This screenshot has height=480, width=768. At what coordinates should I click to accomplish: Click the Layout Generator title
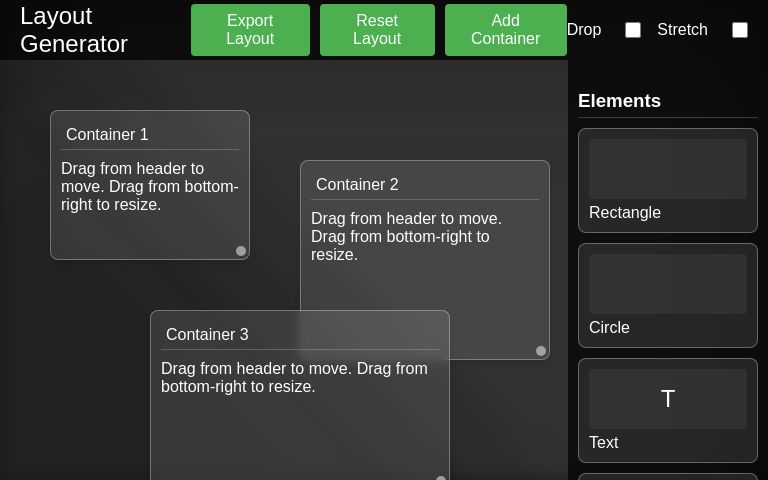pos(74,30)
